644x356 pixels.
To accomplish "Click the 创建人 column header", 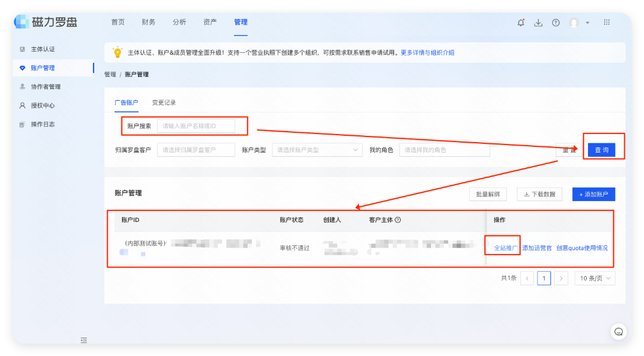I will pyautogui.click(x=332, y=220).
